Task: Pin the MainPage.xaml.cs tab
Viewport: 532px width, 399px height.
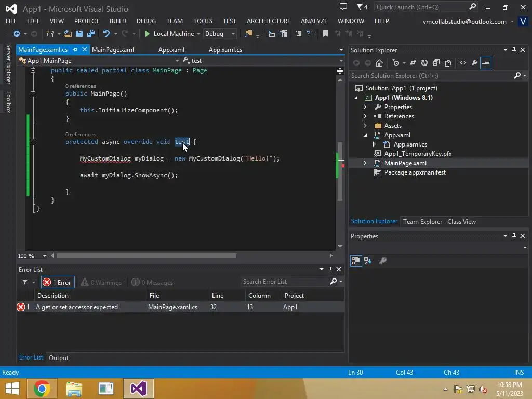Action: click(75, 49)
